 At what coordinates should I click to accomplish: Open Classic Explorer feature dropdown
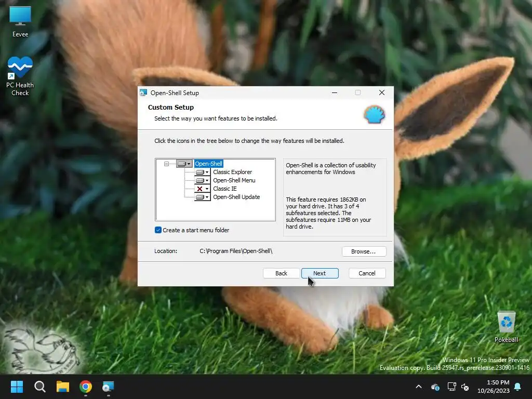[202, 172]
